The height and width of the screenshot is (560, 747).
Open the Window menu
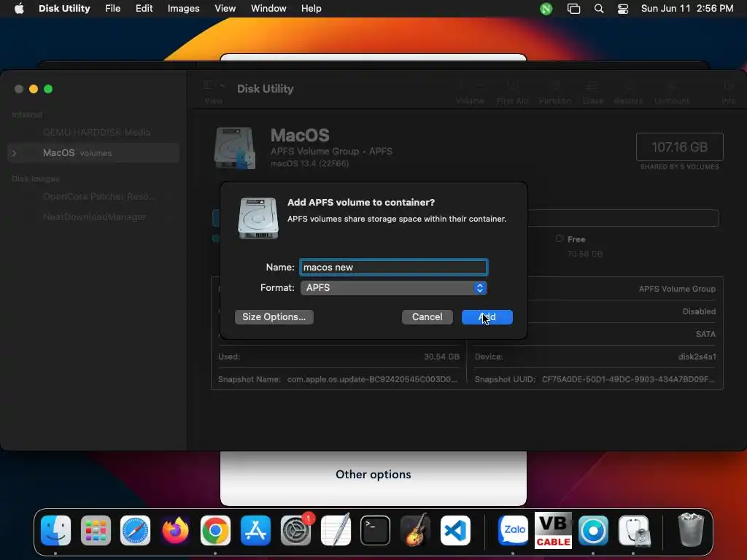268,9
